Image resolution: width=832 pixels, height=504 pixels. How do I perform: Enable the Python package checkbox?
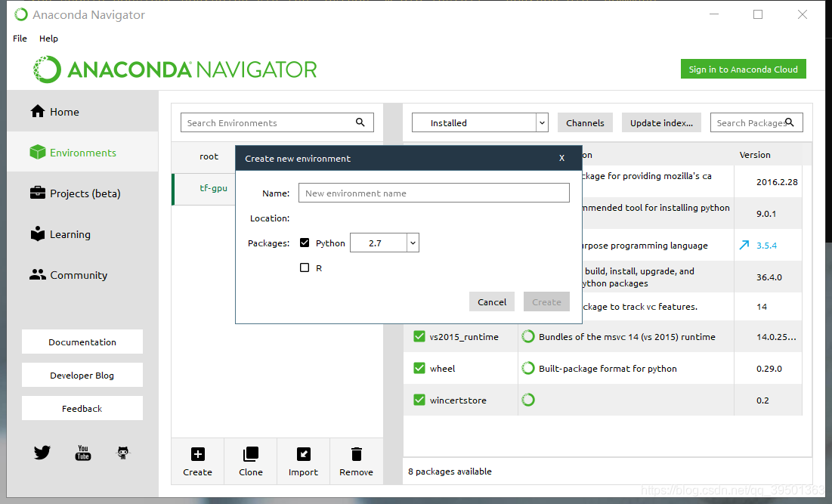(305, 243)
